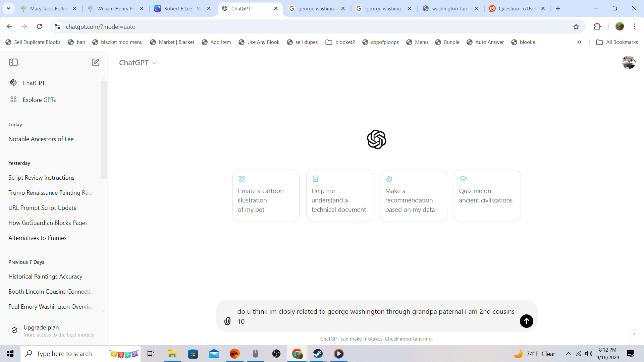Image resolution: width=644 pixels, height=362 pixels.
Task: Click the attach file paperclip icon
Action: [x=227, y=321]
